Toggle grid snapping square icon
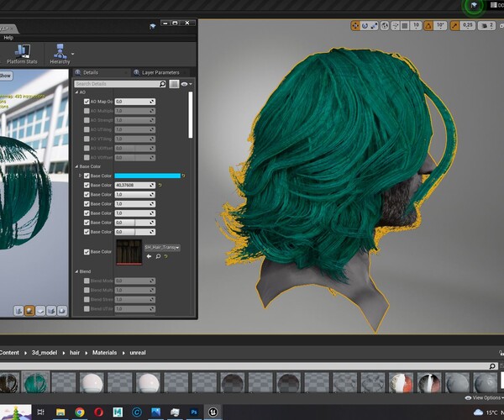 click(x=405, y=26)
